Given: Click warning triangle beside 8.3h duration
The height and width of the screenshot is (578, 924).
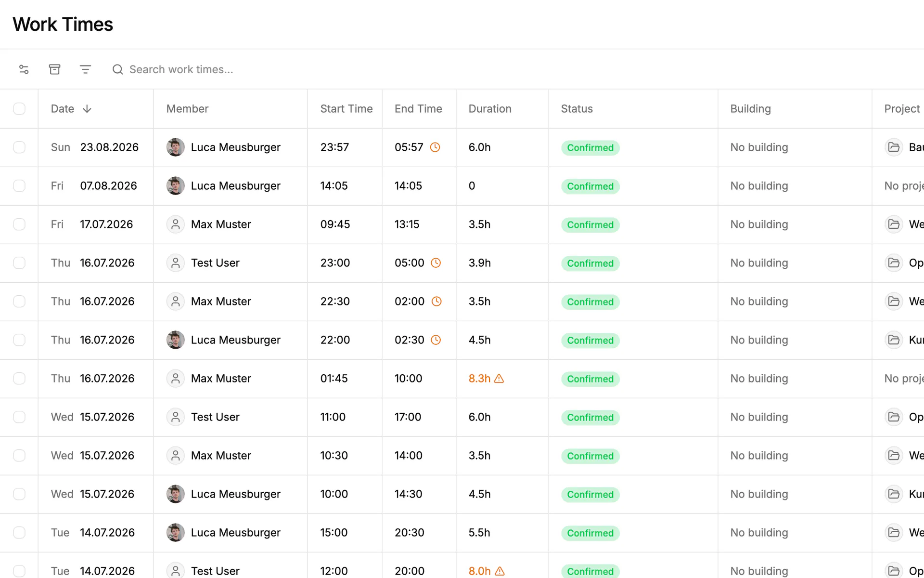Looking at the screenshot, I should tap(499, 379).
